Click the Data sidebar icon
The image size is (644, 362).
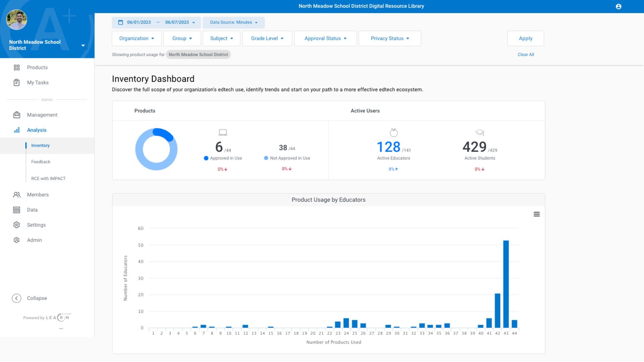coord(16,209)
